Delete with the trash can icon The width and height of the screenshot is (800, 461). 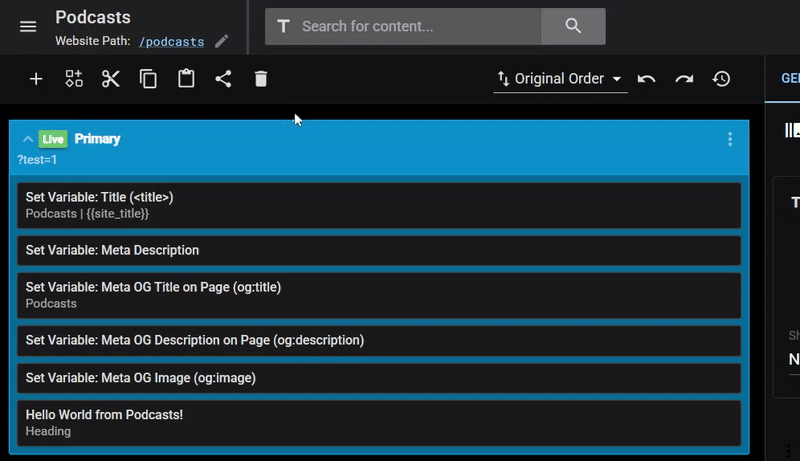261,79
